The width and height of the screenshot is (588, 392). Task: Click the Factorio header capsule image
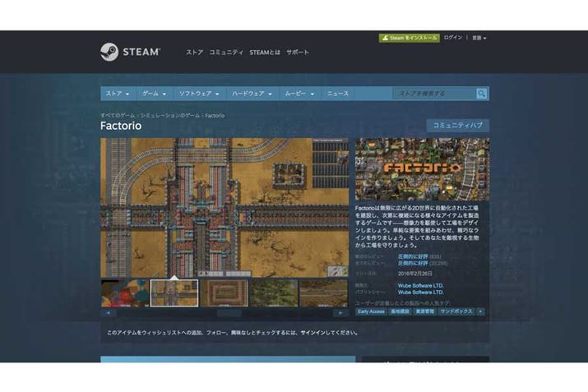pos(422,169)
